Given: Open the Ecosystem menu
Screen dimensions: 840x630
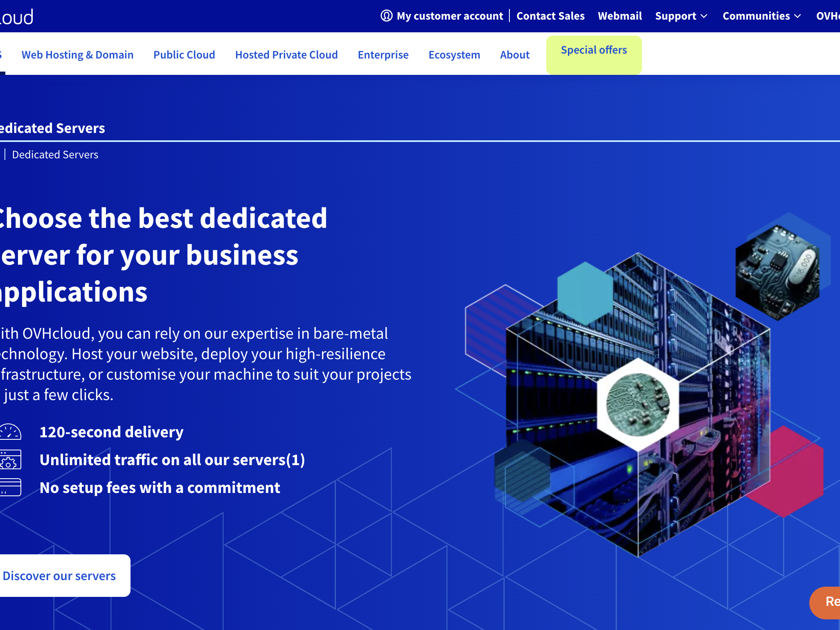Looking at the screenshot, I should click(x=454, y=55).
